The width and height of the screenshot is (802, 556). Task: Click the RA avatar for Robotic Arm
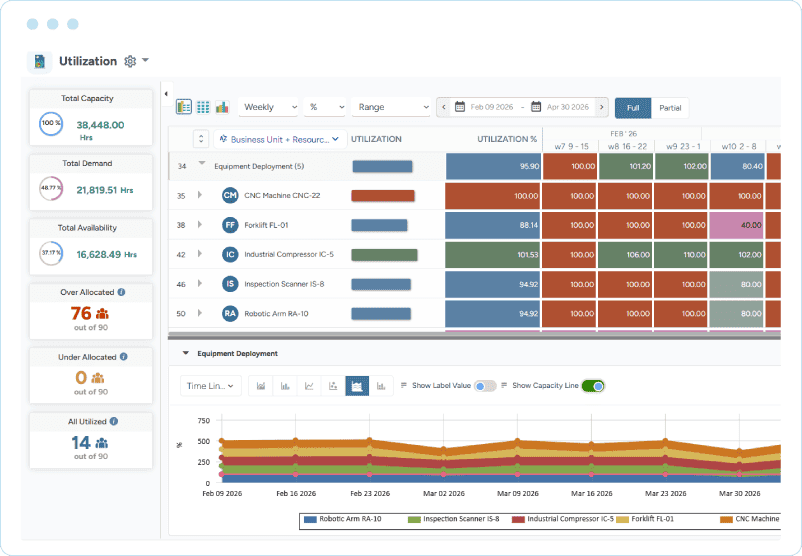tap(230, 314)
